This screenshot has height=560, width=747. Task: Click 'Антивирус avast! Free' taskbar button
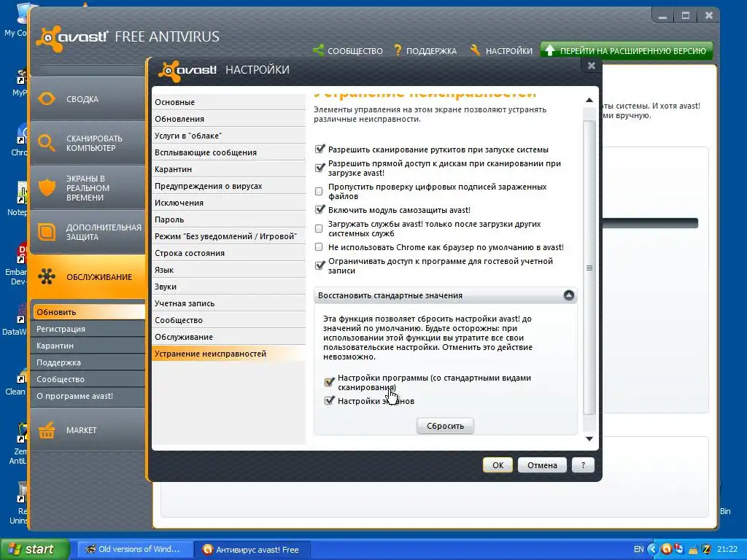point(252,550)
